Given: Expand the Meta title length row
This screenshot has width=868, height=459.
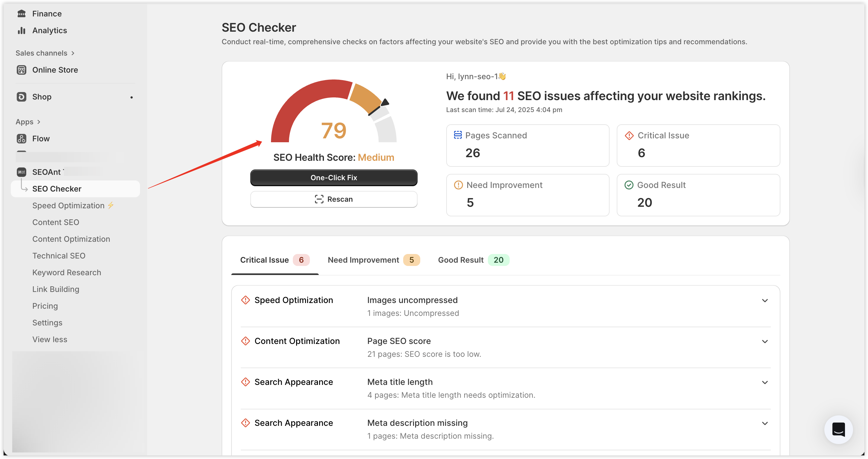Looking at the screenshot, I should click(765, 382).
